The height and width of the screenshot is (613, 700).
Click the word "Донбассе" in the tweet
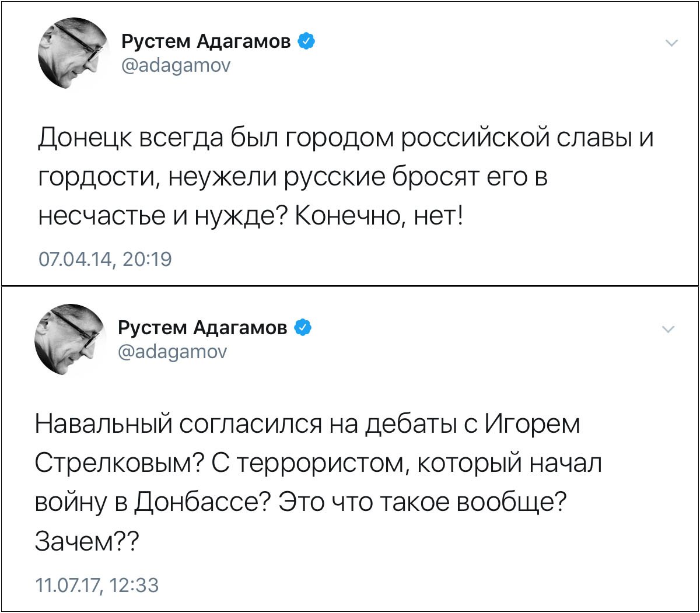point(197,503)
